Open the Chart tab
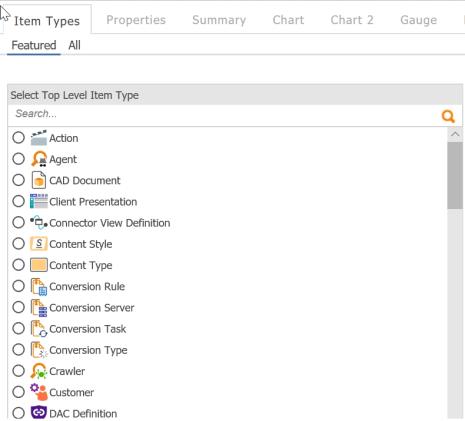This screenshot has height=421, width=465. (288, 20)
